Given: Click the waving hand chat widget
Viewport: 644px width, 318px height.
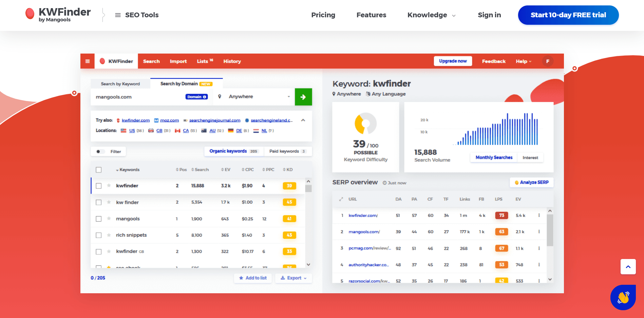Looking at the screenshot, I should pyautogui.click(x=623, y=297).
